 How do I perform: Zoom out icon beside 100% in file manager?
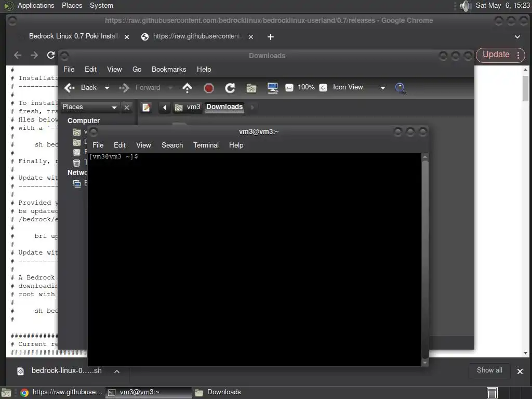289,87
